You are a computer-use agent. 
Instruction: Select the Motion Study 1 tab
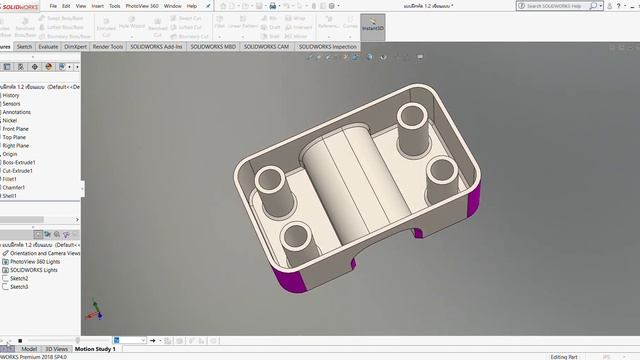click(x=95, y=349)
